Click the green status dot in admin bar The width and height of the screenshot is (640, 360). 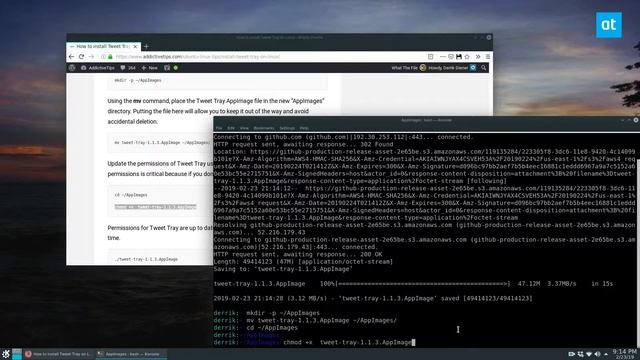[176, 68]
